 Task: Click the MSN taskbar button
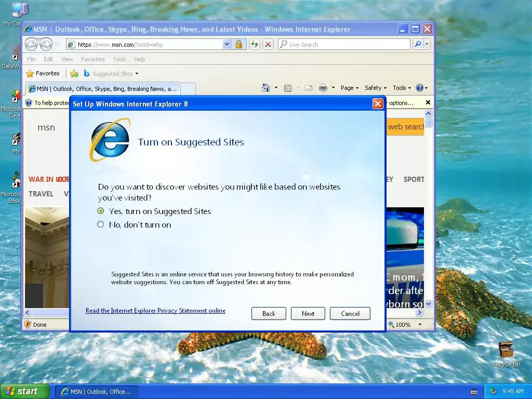(96, 392)
